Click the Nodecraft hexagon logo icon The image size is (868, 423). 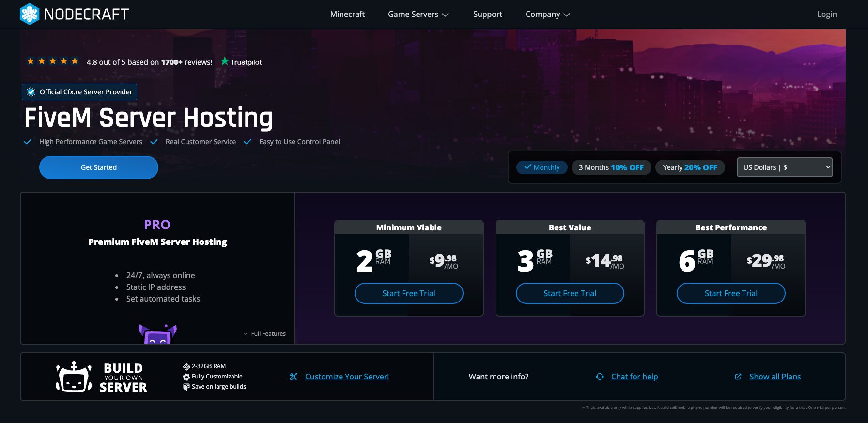point(29,14)
